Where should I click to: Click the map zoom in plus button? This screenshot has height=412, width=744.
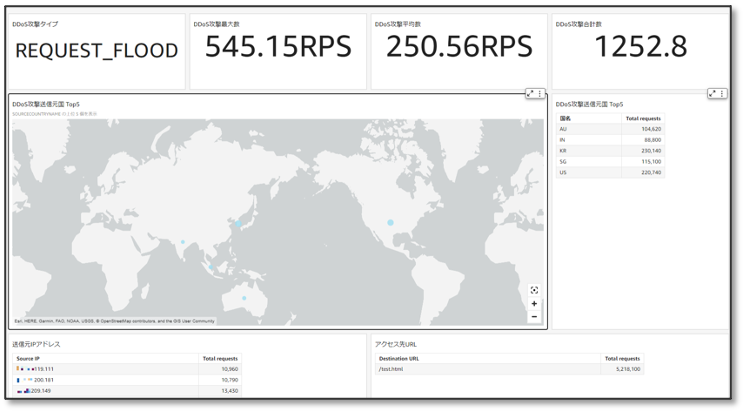point(534,304)
